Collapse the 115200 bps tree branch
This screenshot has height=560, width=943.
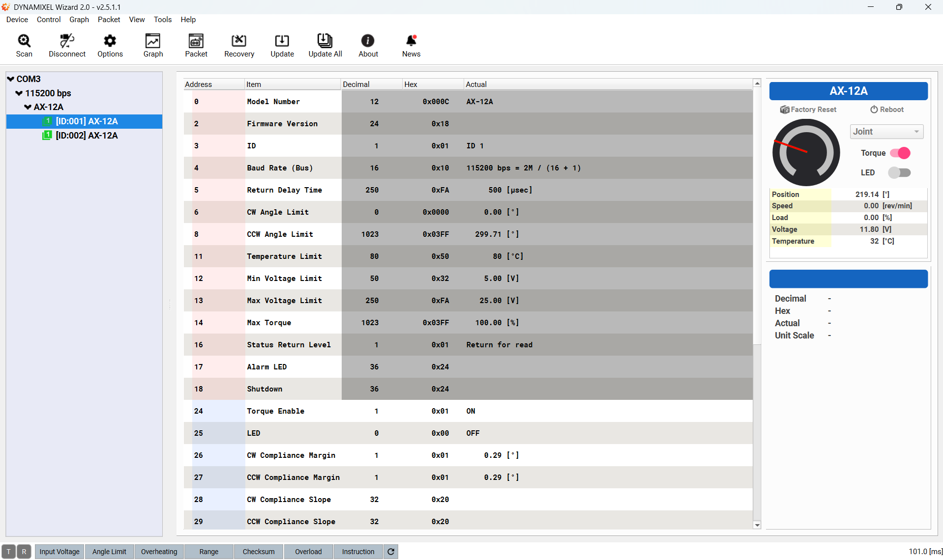(x=19, y=93)
